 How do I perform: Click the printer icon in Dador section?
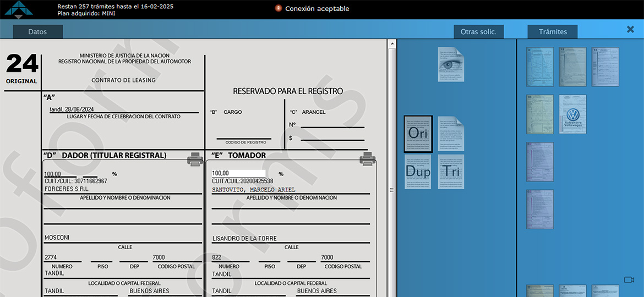tap(195, 159)
